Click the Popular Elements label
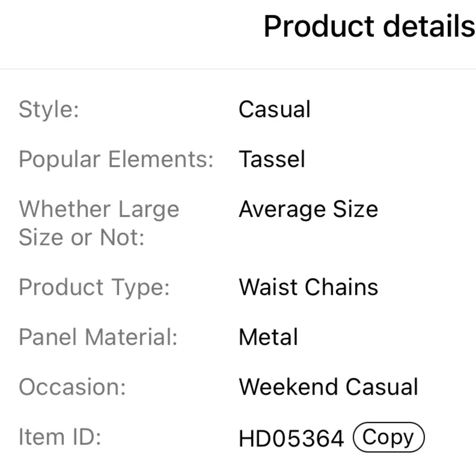The height and width of the screenshot is (476, 476). tap(116, 159)
